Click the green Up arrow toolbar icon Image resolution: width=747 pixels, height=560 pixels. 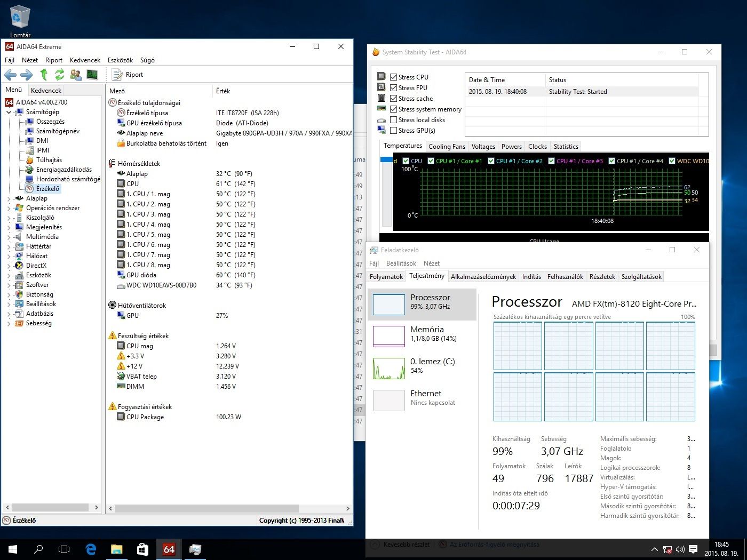tap(44, 75)
